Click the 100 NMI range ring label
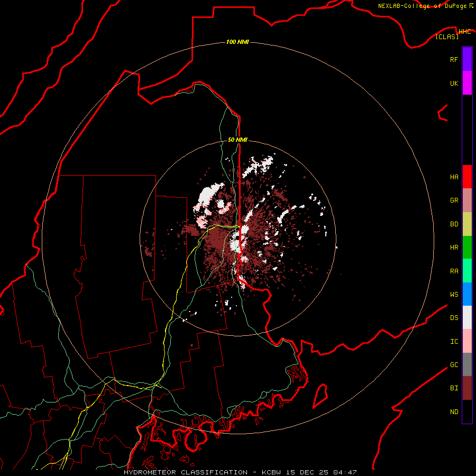This screenshot has height=476, width=476. point(237,42)
